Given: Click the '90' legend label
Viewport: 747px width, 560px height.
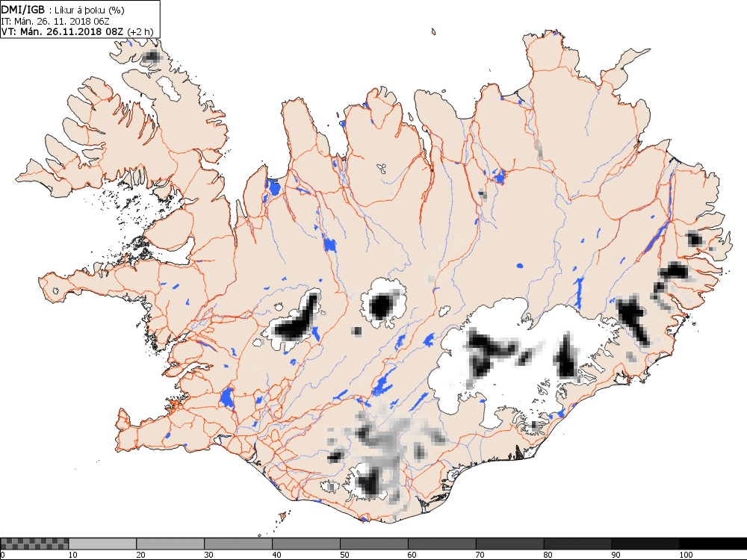Looking at the screenshot, I should pyautogui.click(x=616, y=555).
